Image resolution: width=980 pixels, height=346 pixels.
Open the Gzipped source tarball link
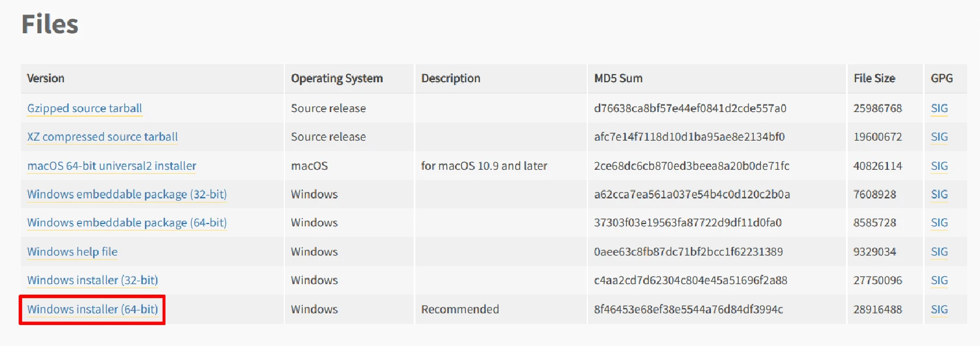pos(84,109)
